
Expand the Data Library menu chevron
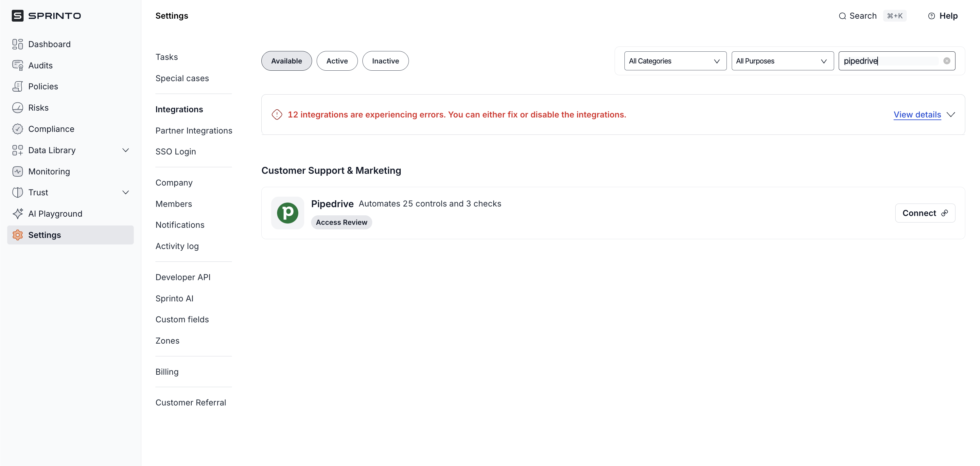[126, 150]
